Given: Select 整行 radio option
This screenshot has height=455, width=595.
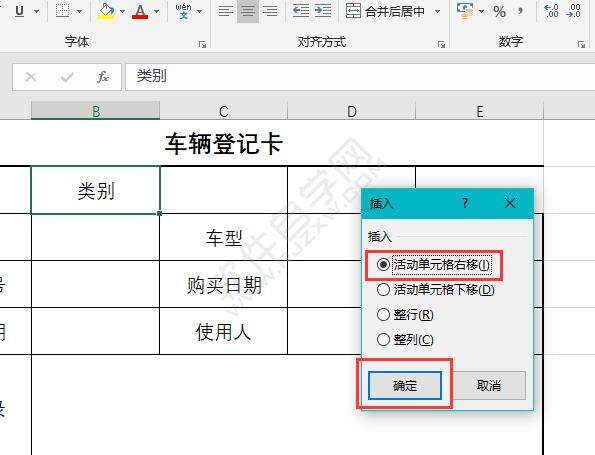Looking at the screenshot, I should tap(405, 315).
